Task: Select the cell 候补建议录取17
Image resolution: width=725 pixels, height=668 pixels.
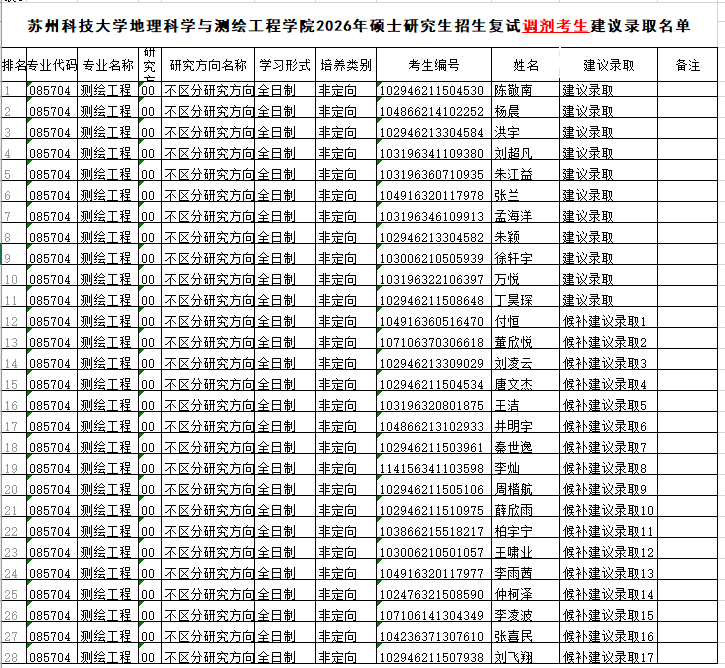Action: tap(608, 657)
